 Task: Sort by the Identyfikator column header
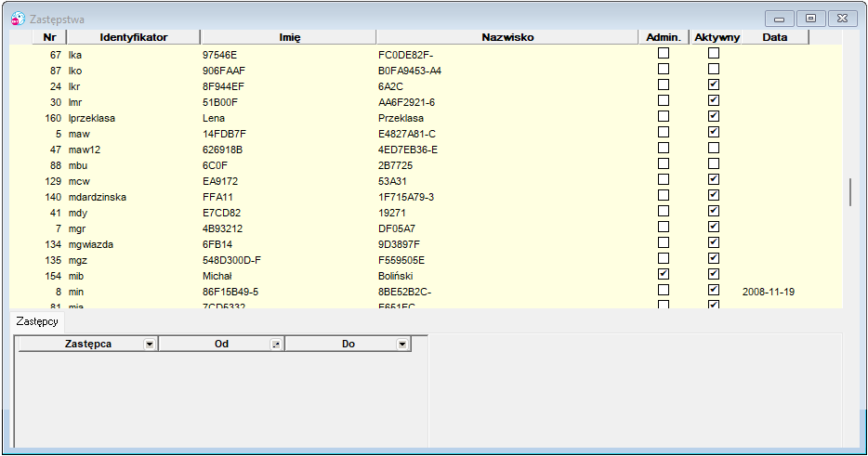134,37
